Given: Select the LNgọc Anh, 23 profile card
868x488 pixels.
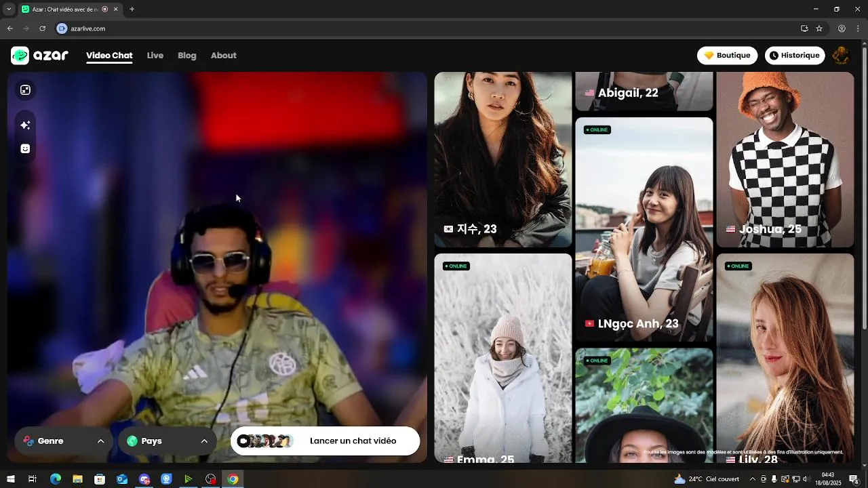Looking at the screenshot, I should (x=644, y=229).
